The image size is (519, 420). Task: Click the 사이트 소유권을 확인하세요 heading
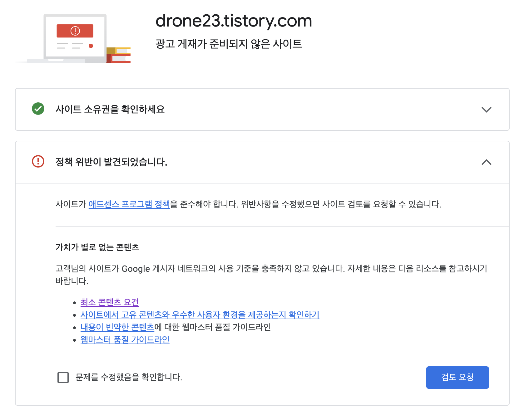110,109
